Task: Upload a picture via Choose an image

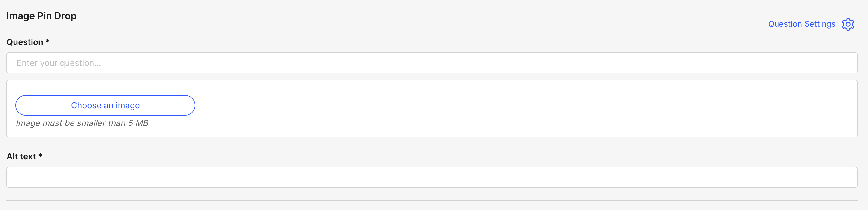Action: (x=105, y=105)
